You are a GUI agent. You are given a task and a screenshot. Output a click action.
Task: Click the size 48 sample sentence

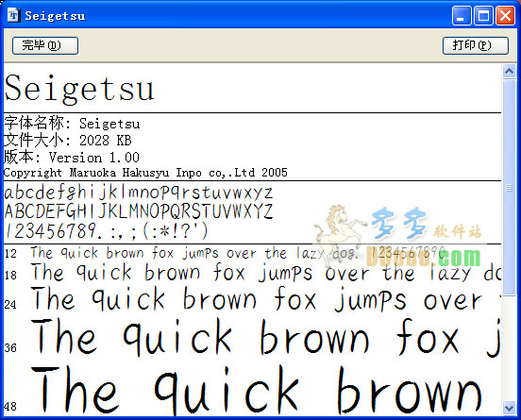[257, 390]
